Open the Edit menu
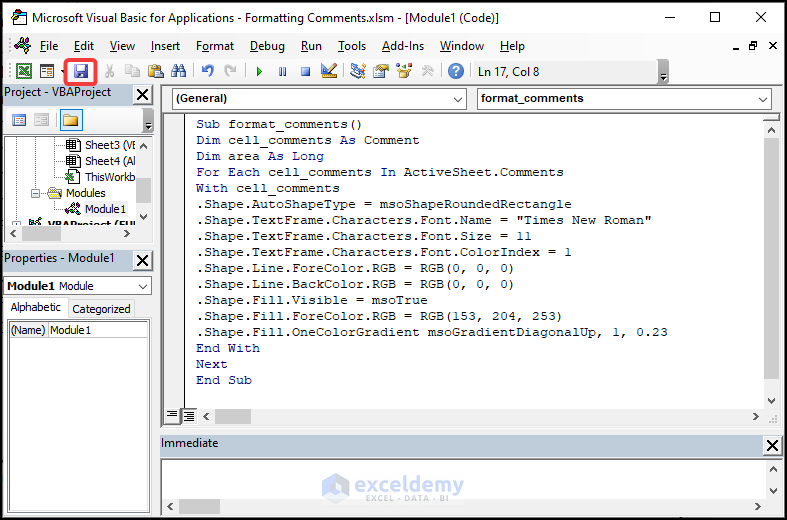This screenshot has height=520, width=787. tap(84, 46)
